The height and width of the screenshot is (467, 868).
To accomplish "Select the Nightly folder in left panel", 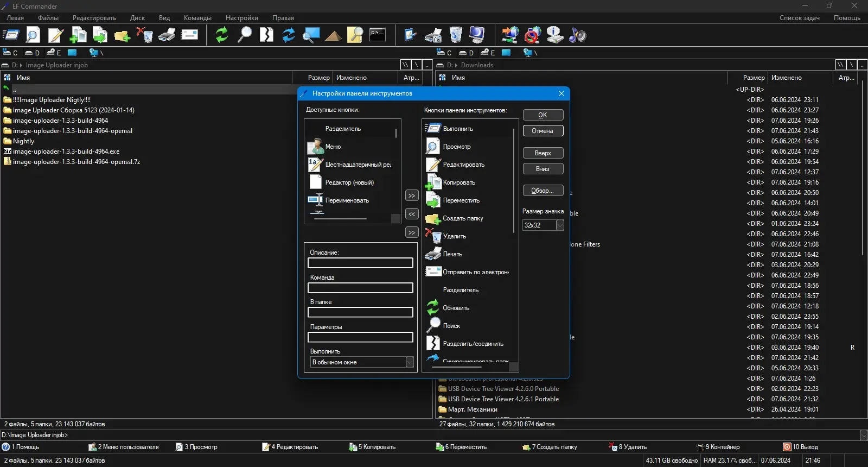I will pos(23,141).
